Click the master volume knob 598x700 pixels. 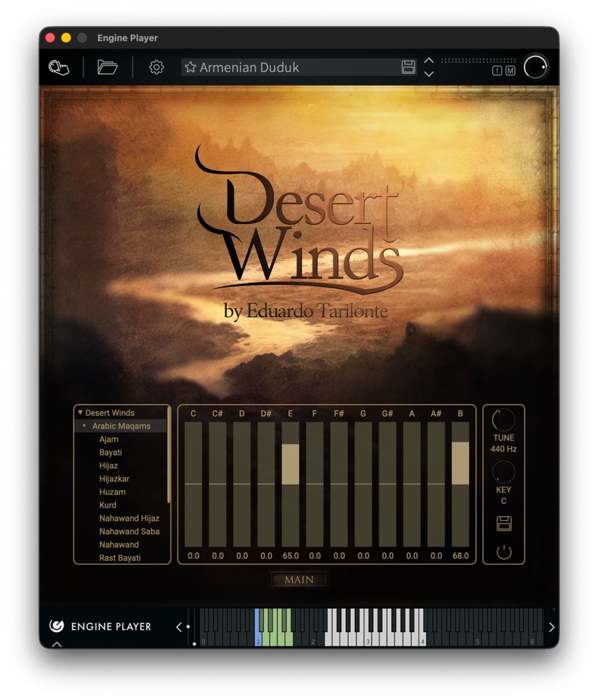(536, 66)
